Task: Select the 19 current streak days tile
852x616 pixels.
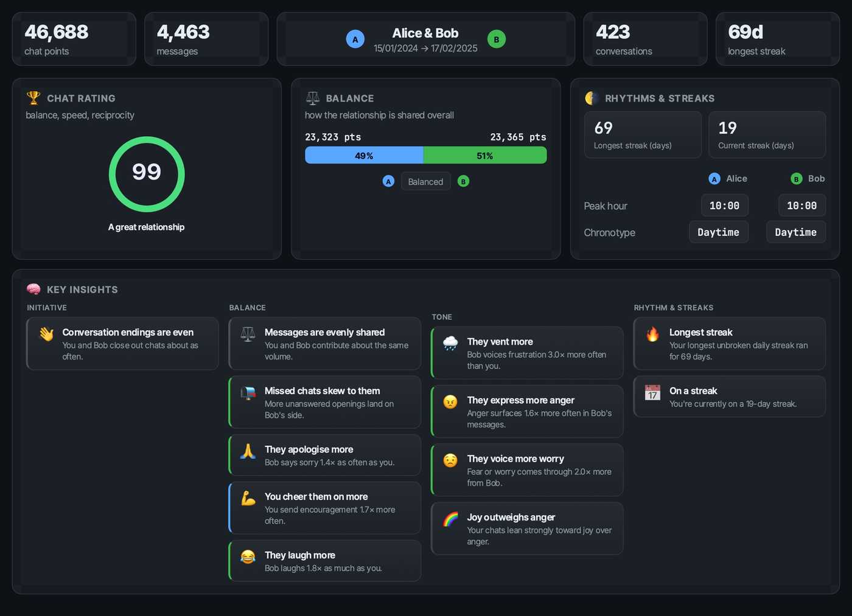Action: 767,135
